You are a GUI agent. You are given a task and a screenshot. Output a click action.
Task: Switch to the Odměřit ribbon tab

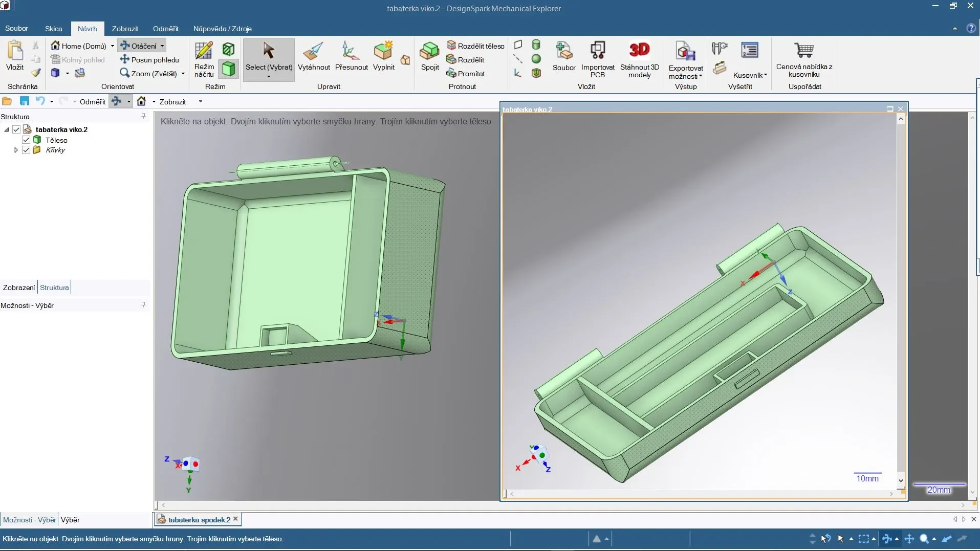(166, 29)
